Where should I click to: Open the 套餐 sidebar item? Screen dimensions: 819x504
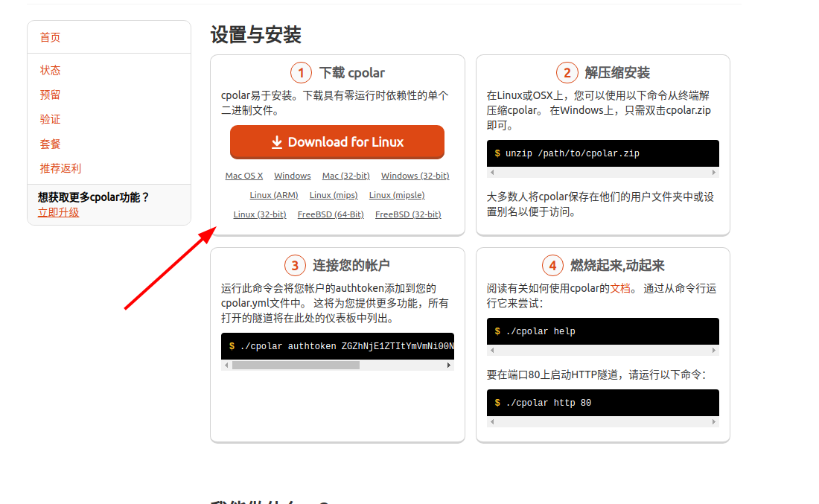[49, 144]
